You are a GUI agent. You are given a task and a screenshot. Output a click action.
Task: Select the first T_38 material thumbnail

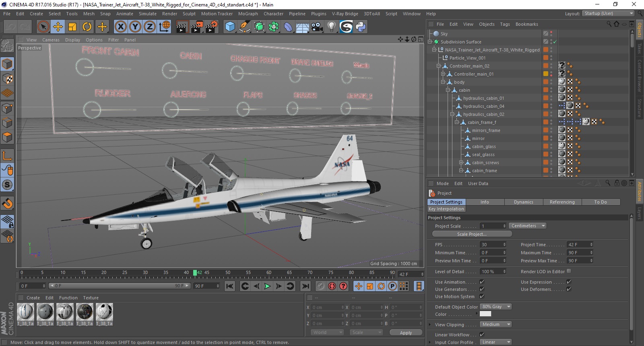click(25, 311)
